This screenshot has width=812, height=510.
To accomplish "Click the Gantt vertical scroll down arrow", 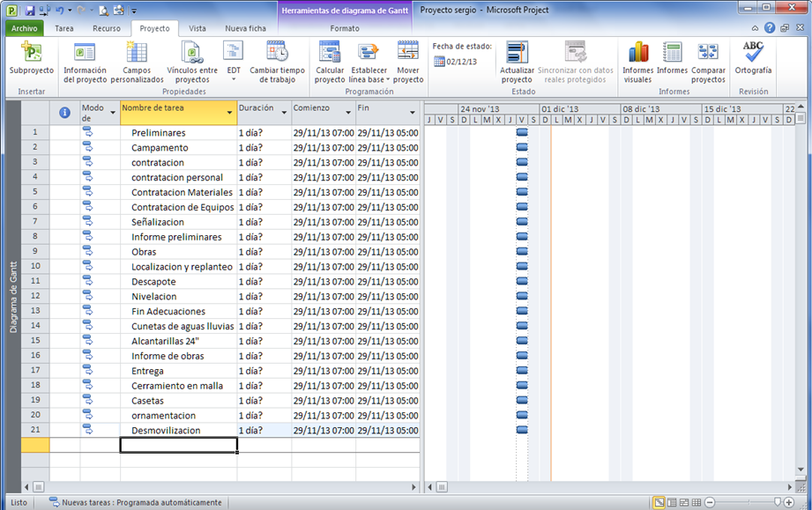I will click(801, 469).
